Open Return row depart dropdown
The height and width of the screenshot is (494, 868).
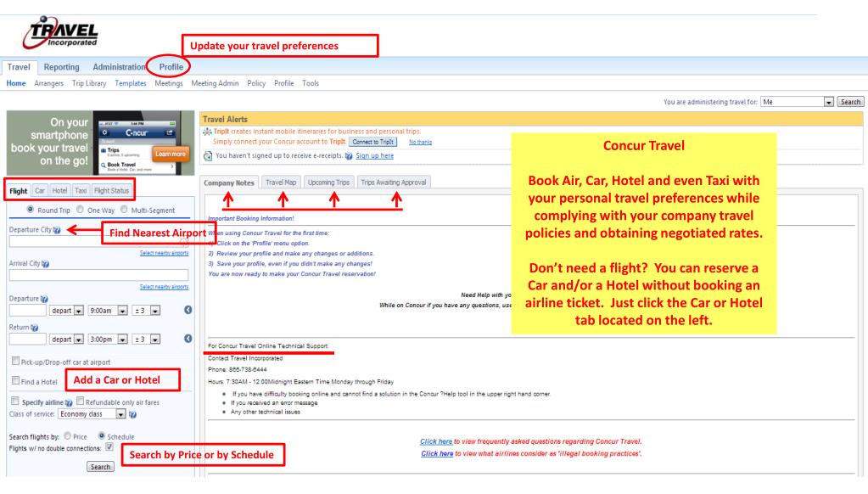(x=66, y=339)
